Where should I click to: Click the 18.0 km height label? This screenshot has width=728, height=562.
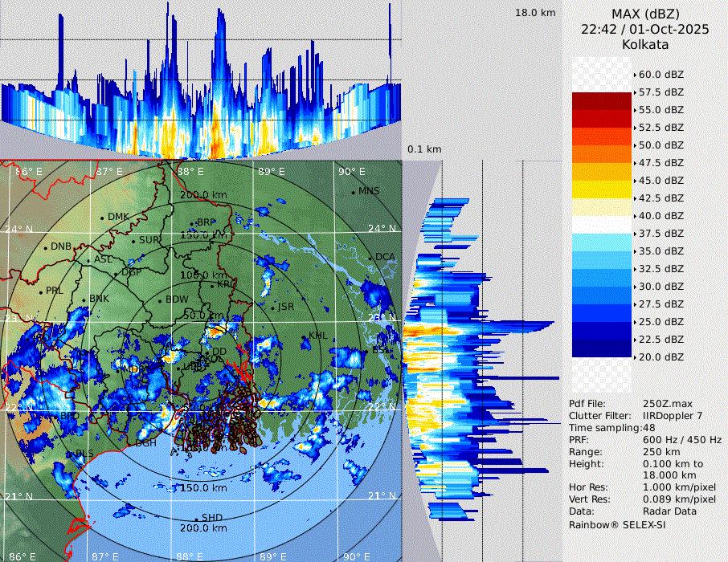click(x=535, y=13)
